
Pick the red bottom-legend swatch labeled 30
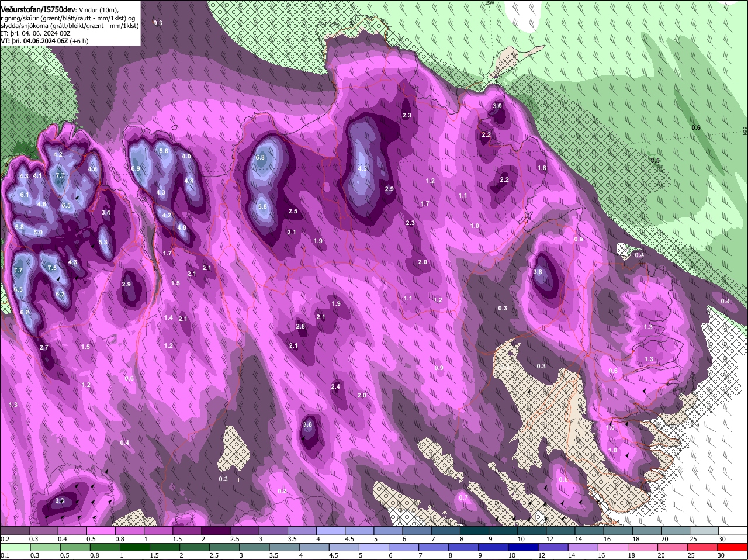pyautogui.click(x=733, y=547)
